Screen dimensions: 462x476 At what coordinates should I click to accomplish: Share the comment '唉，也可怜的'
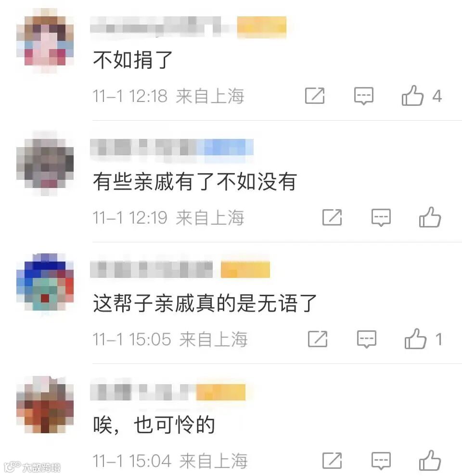[332, 460]
